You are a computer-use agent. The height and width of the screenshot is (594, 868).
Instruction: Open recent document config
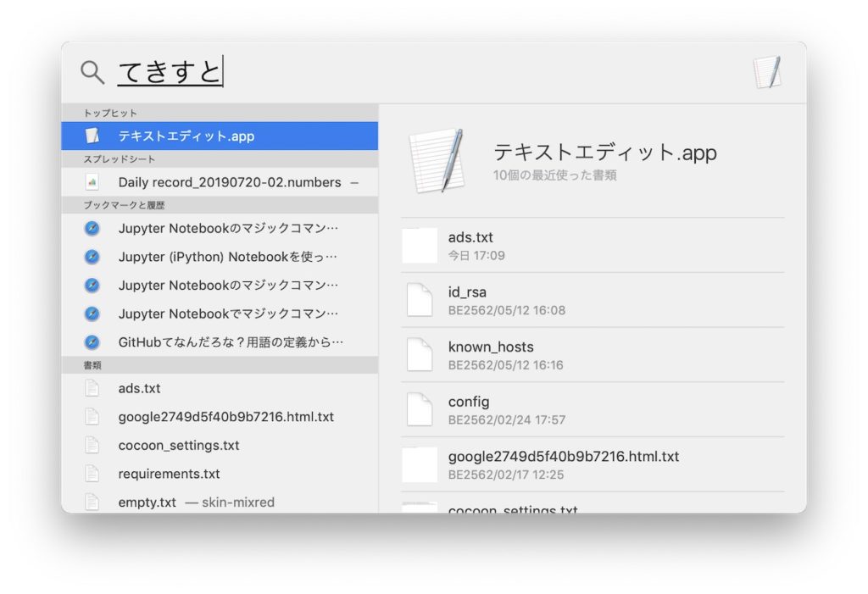click(593, 409)
